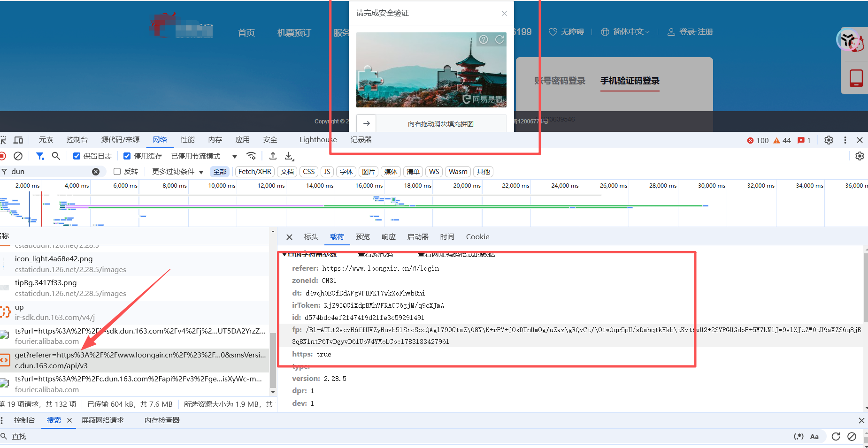Clear the dun filter text

(x=96, y=172)
